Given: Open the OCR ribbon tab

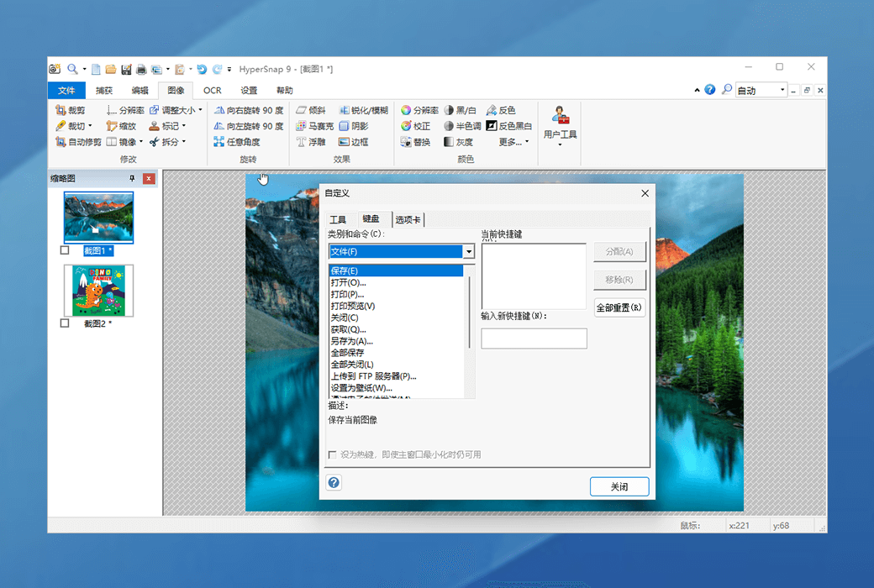Looking at the screenshot, I should (x=212, y=91).
